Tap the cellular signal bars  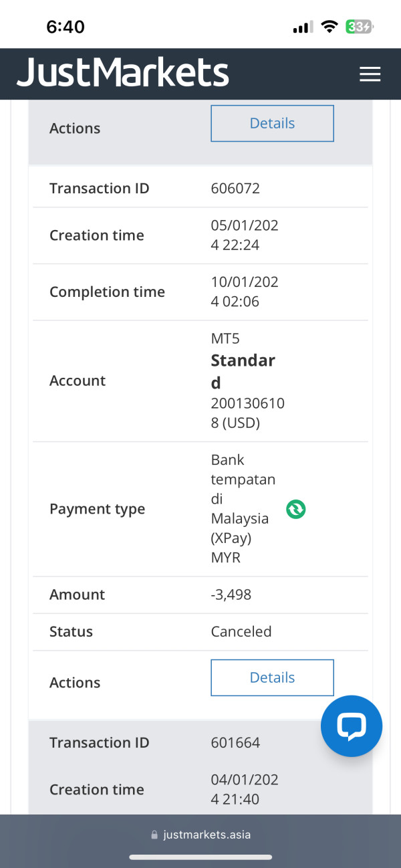(302, 27)
